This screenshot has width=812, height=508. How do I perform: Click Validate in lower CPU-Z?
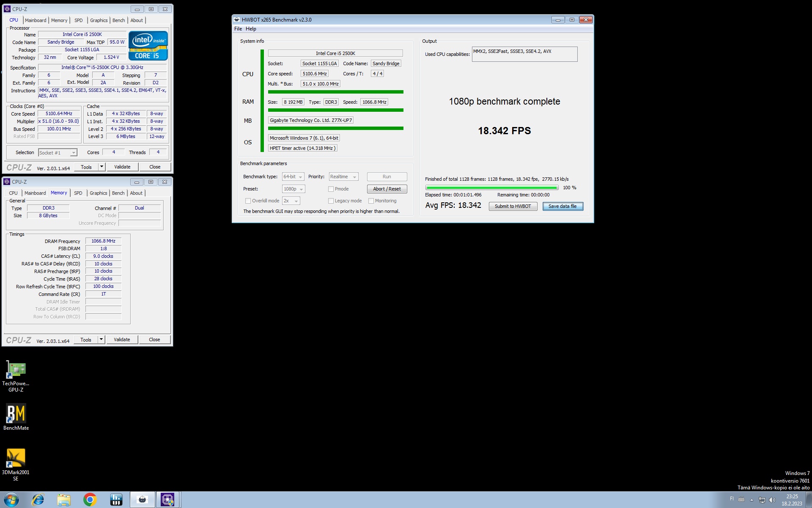pos(122,340)
